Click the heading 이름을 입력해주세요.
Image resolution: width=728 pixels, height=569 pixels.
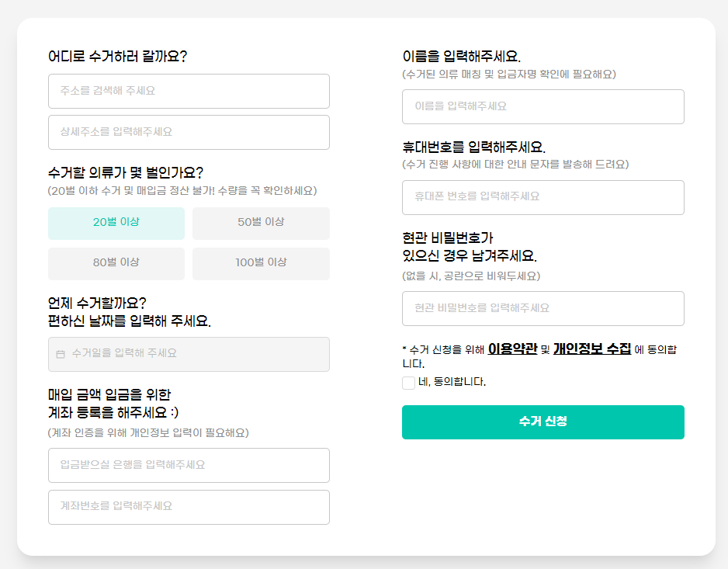(462, 57)
